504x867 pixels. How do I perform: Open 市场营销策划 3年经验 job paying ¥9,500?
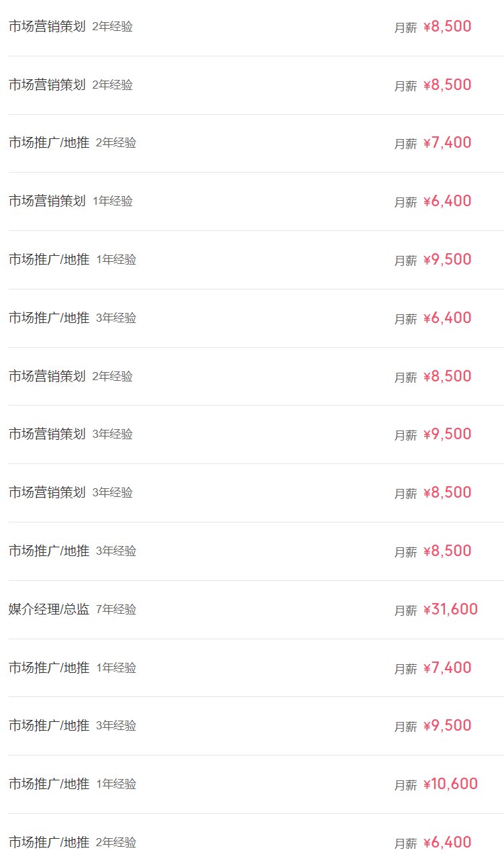(47, 435)
